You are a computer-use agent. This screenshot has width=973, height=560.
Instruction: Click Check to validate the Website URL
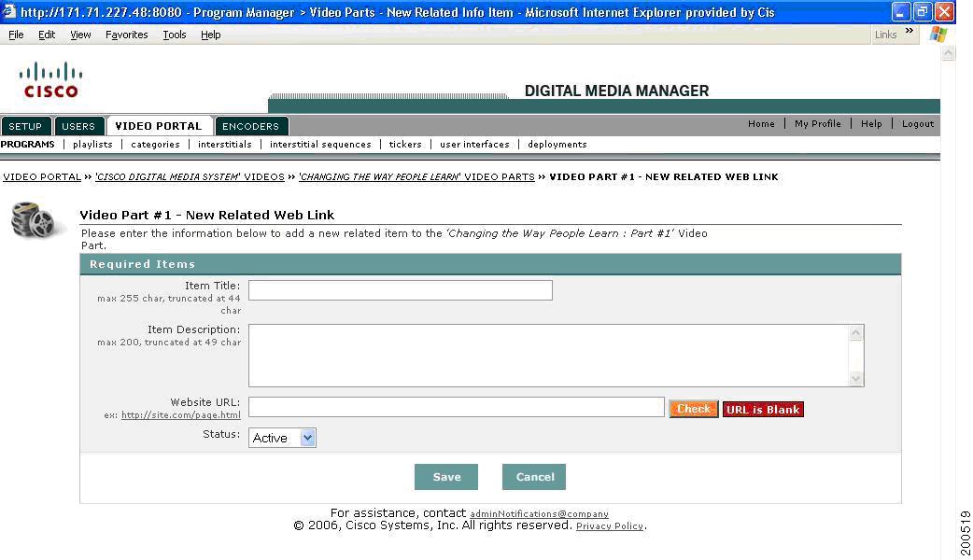tap(693, 408)
